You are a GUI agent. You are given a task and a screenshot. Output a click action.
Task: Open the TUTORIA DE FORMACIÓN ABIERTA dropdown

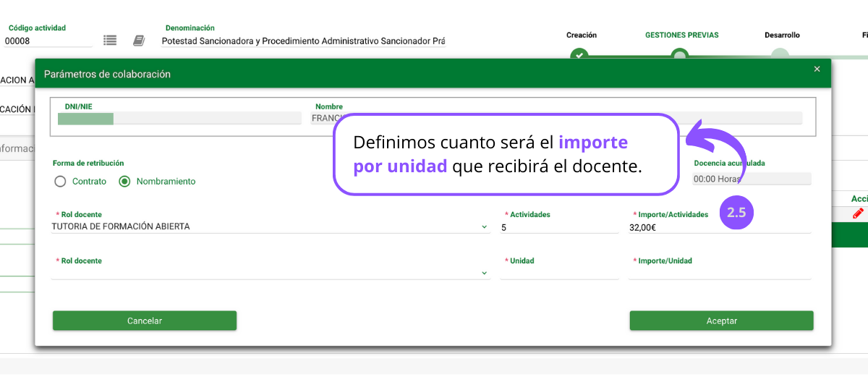pos(271,226)
